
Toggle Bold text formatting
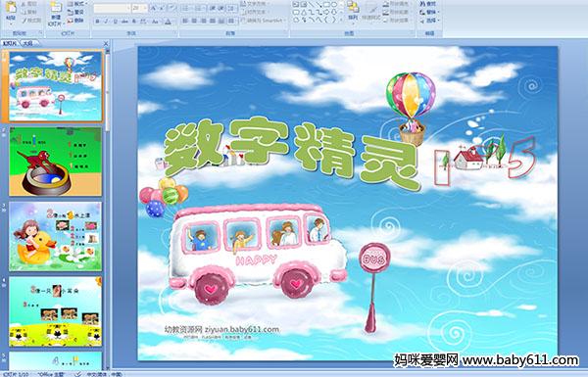(97, 22)
